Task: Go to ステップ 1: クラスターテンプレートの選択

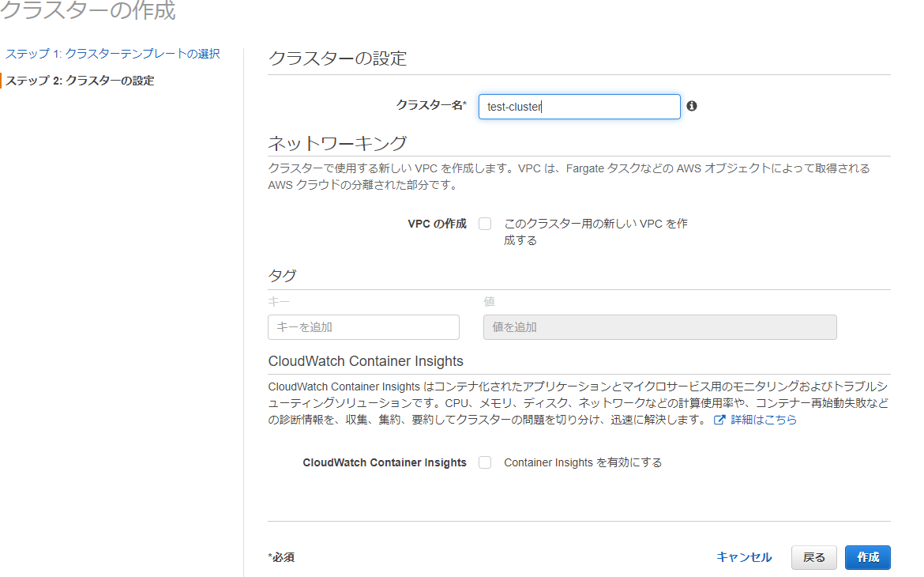Action: click(112, 54)
